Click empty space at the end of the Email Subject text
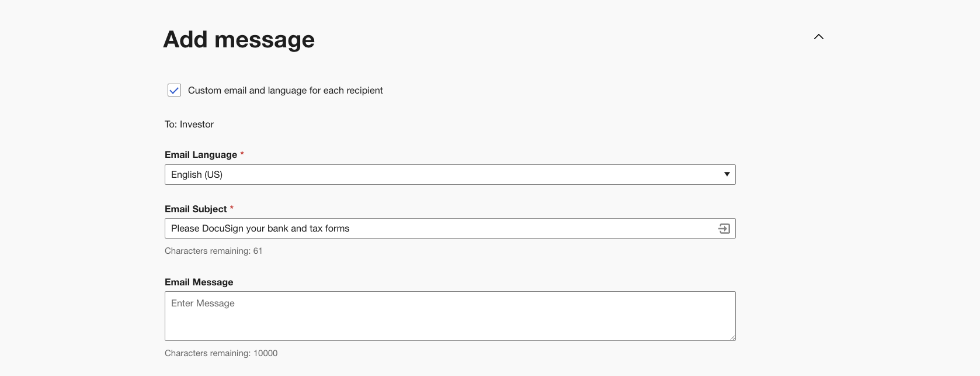 [x=526, y=229]
